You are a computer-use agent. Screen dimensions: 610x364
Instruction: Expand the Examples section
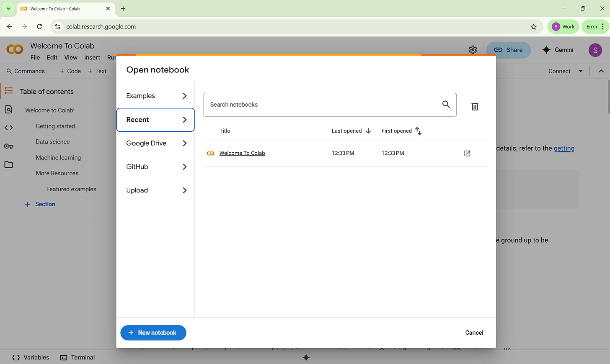(155, 96)
